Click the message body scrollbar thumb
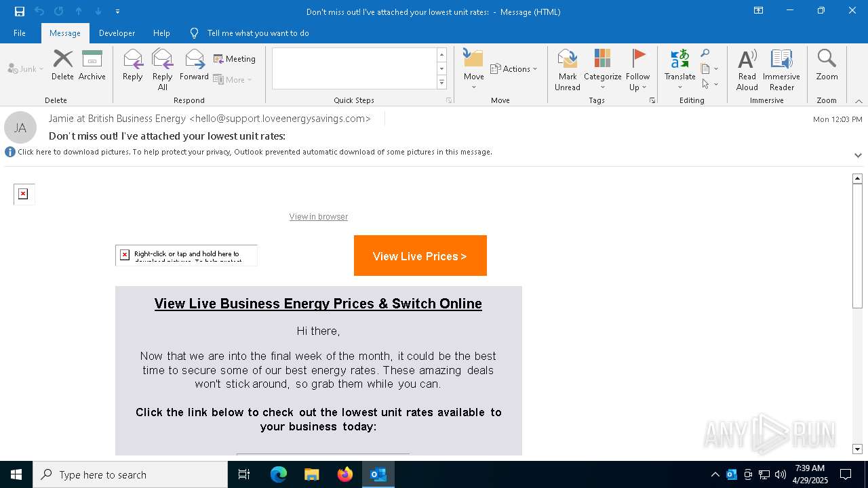Image resolution: width=868 pixels, height=488 pixels. pyautogui.click(x=857, y=247)
